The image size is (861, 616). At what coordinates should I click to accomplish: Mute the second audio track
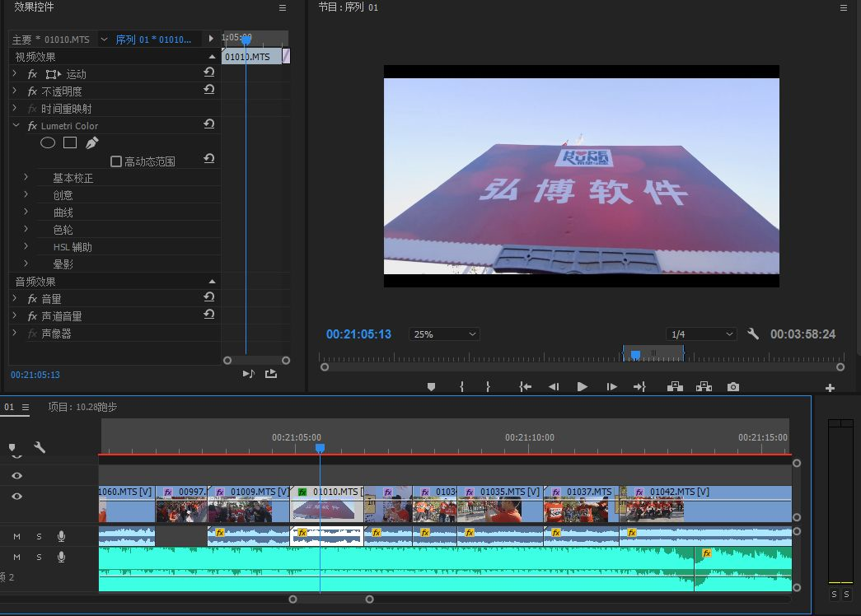(x=17, y=557)
